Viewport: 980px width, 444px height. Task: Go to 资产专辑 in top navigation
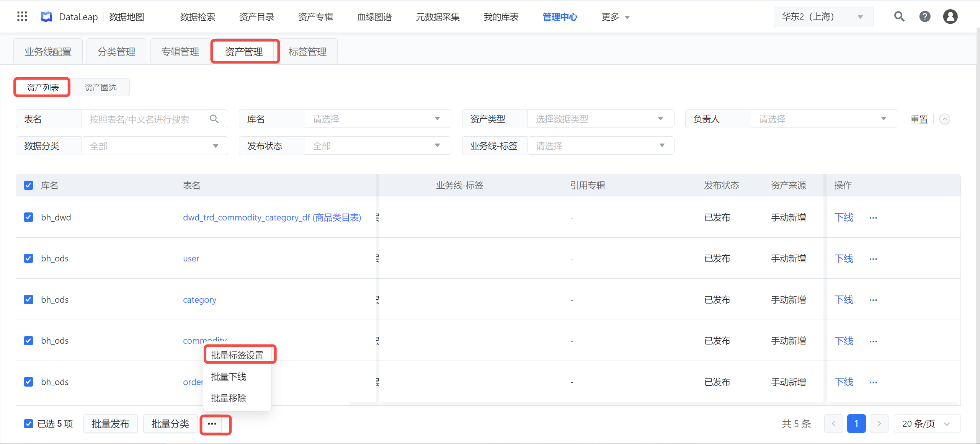(315, 17)
